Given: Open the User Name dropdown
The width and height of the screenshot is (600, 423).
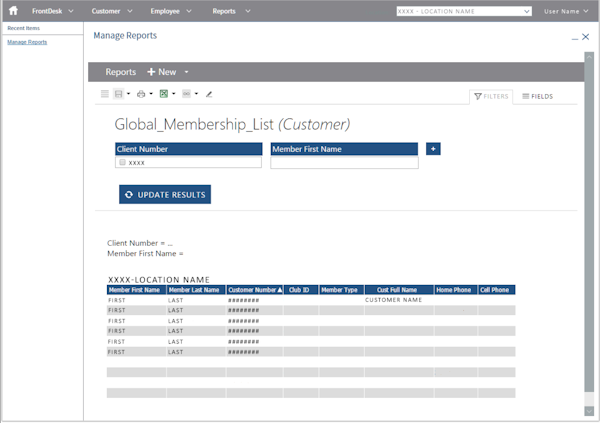Looking at the screenshot, I should [566, 11].
